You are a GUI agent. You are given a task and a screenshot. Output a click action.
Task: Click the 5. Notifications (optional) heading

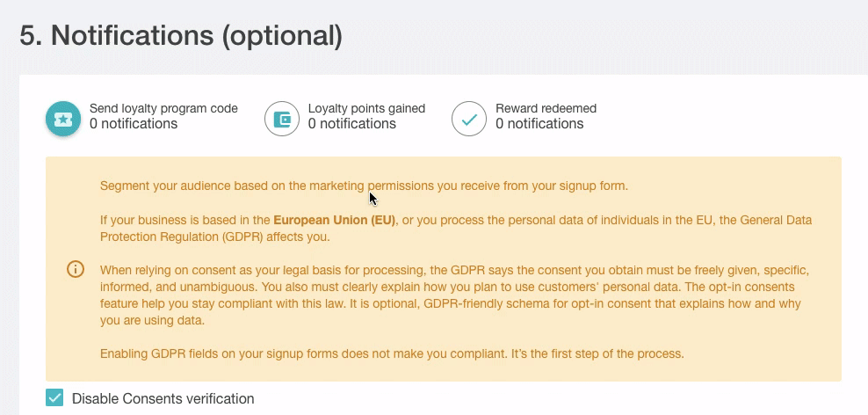(181, 36)
